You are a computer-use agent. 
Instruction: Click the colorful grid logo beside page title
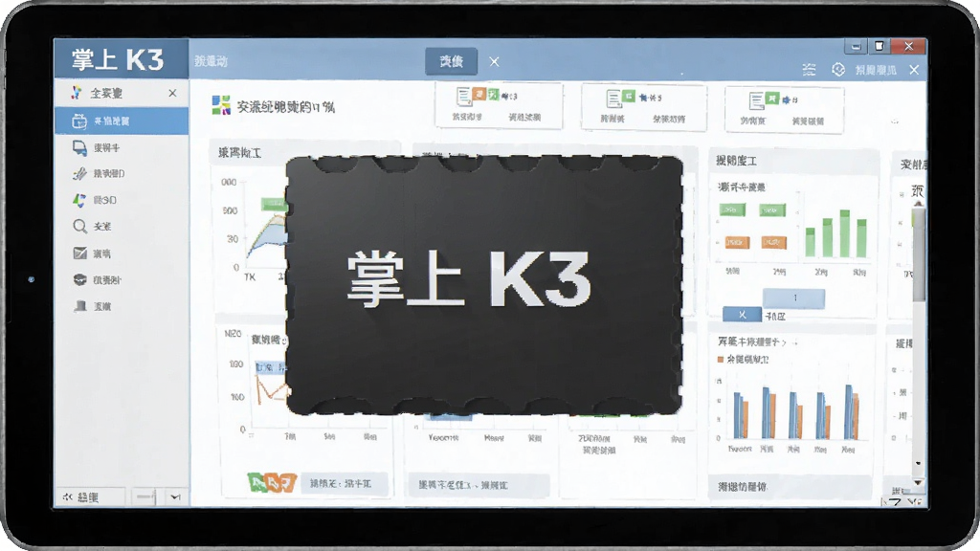[221, 105]
